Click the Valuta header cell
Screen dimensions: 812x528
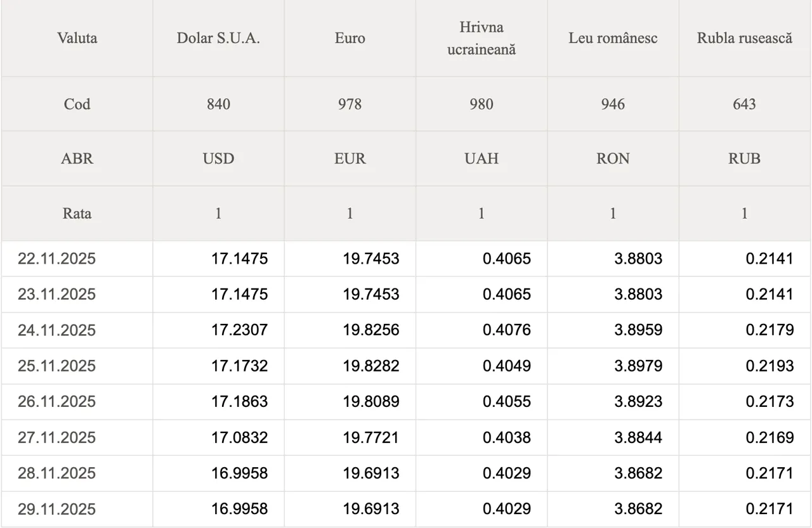77,38
